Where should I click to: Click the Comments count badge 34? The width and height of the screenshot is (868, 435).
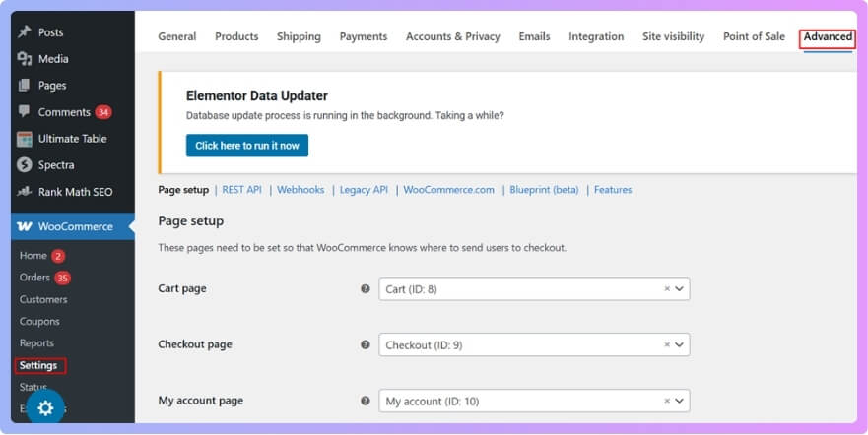[103, 112]
